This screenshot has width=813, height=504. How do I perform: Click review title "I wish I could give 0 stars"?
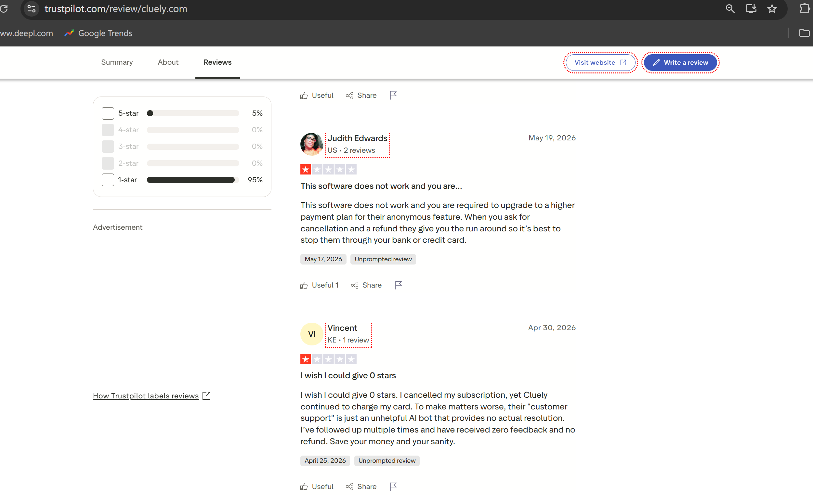click(x=348, y=376)
